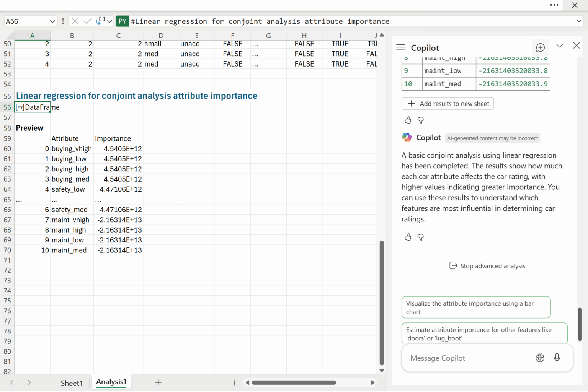
Task: Select the Analysis1 sheet tab
Action: [x=111, y=382]
